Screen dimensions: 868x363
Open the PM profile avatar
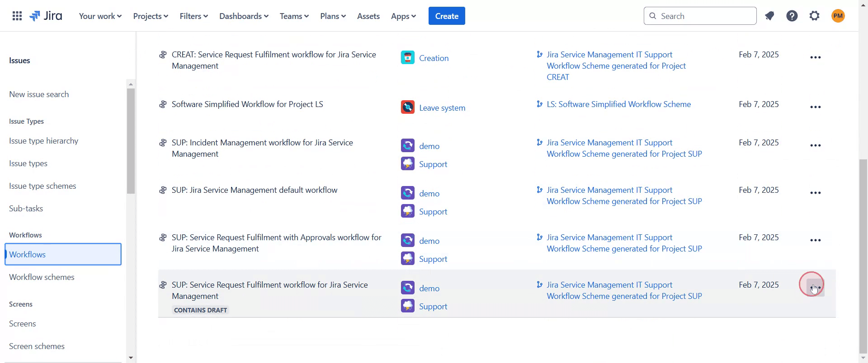[x=838, y=16]
